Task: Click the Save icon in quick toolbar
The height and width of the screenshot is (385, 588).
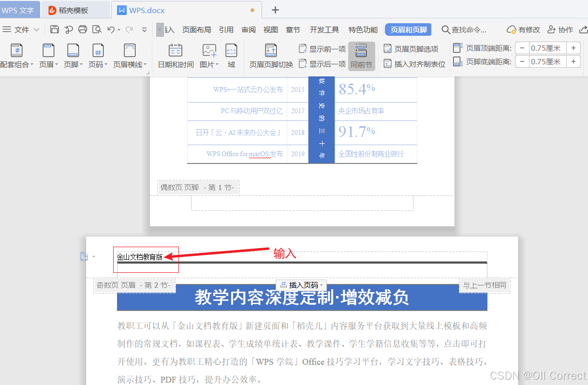Action: [55, 30]
